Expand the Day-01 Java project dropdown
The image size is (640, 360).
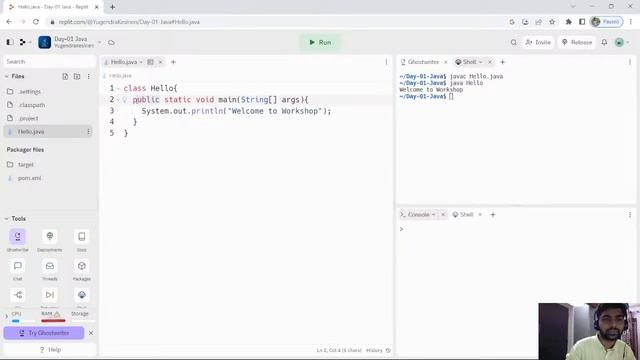click(99, 42)
